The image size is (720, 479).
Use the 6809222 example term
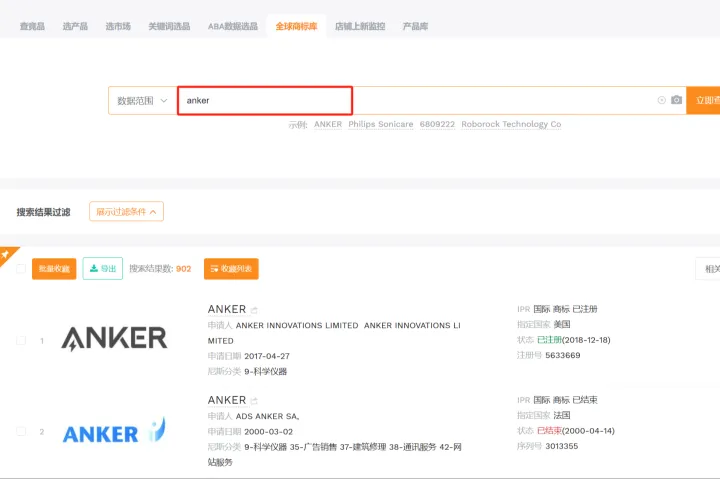click(x=437, y=124)
